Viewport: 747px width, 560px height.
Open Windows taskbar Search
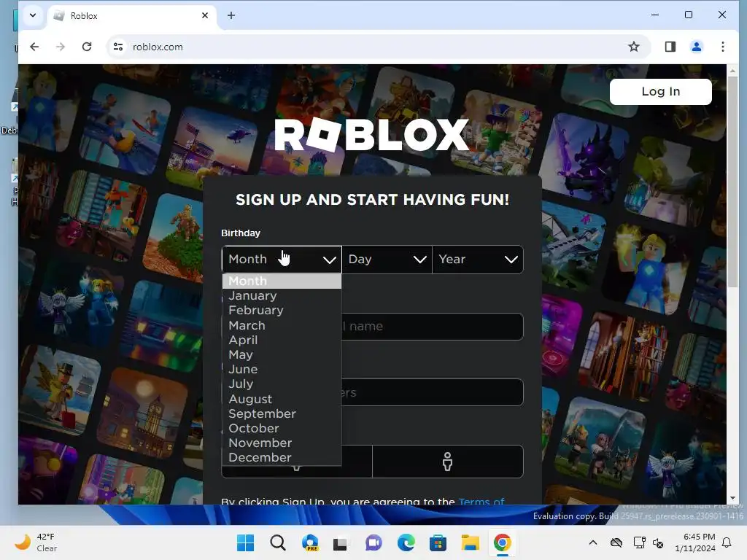[278, 542]
